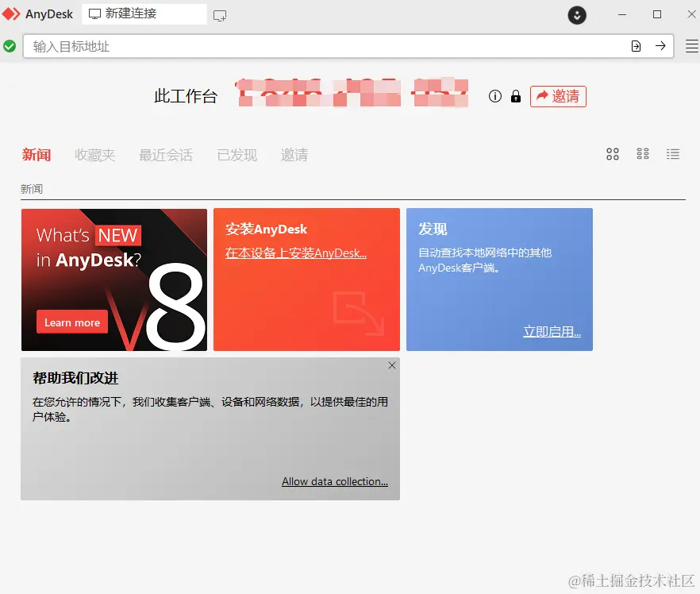The image size is (700, 594).
Task: Click the 安装AnyDesk card heading
Action: [266, 229]
